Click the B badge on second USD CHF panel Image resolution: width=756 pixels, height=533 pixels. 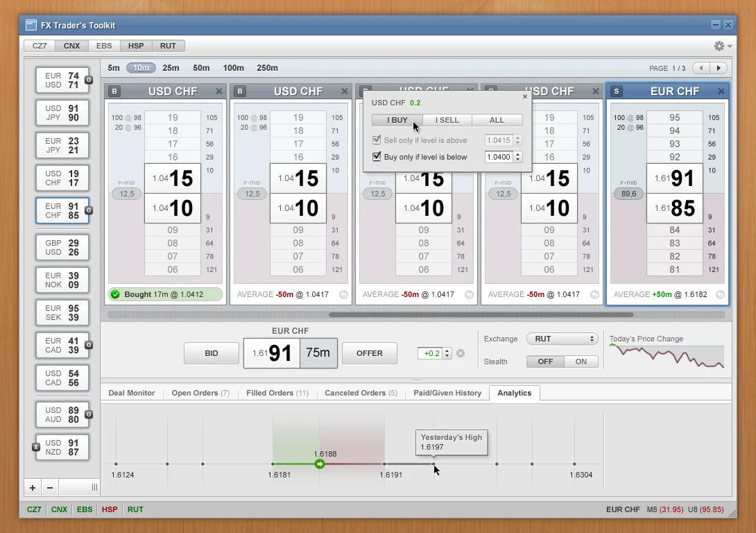239,91
